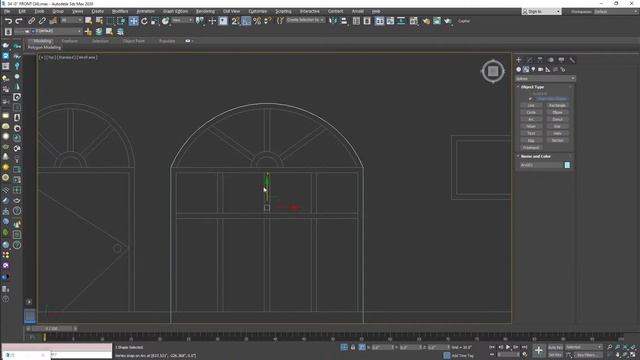Screen dimensions: 640x360
Task: Click the Rectangle spline button
Action: tap(557, 105)
